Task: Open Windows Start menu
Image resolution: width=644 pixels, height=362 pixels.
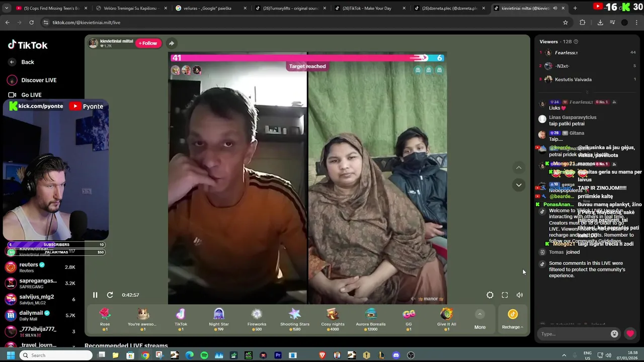Action: tap(11, 355)
